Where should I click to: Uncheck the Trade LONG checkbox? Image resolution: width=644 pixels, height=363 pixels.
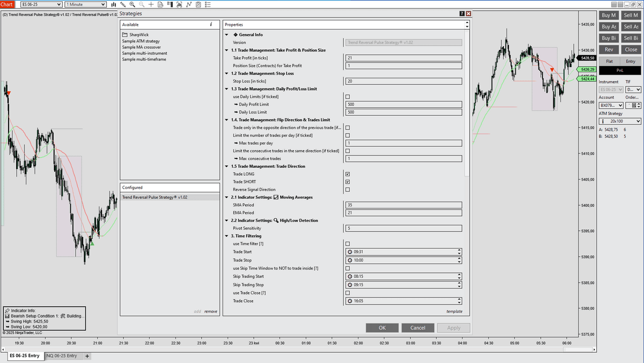[348, 174]
